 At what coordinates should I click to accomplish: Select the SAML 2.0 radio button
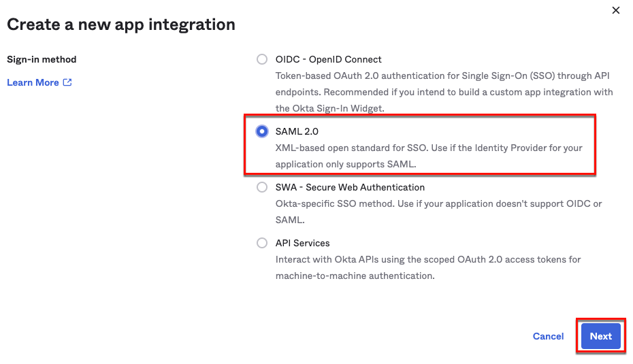point(262,131)
